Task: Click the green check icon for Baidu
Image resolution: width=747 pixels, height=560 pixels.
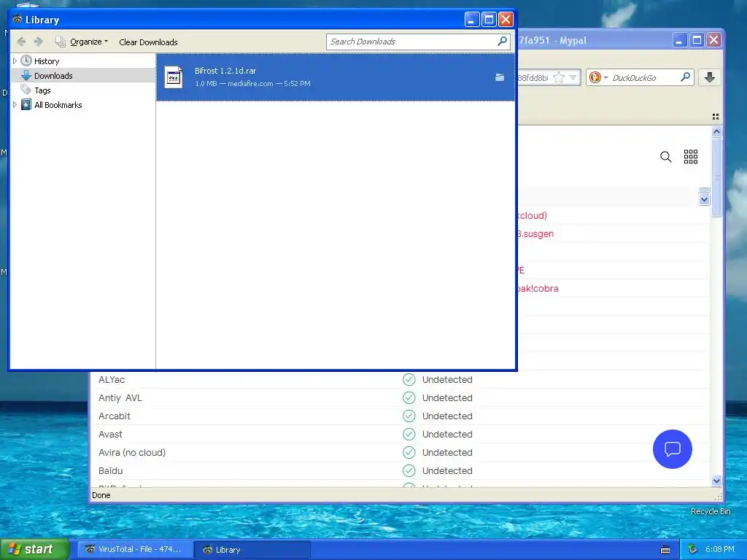Action: (x=409, y=470)
